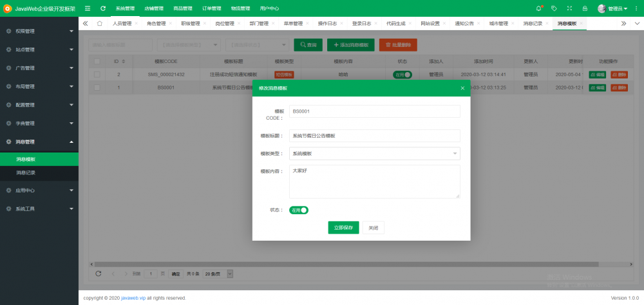The height and width of the screenshot is (305, 644).
Task: Switch to 代码生成 tab
Action: (396, 23)
